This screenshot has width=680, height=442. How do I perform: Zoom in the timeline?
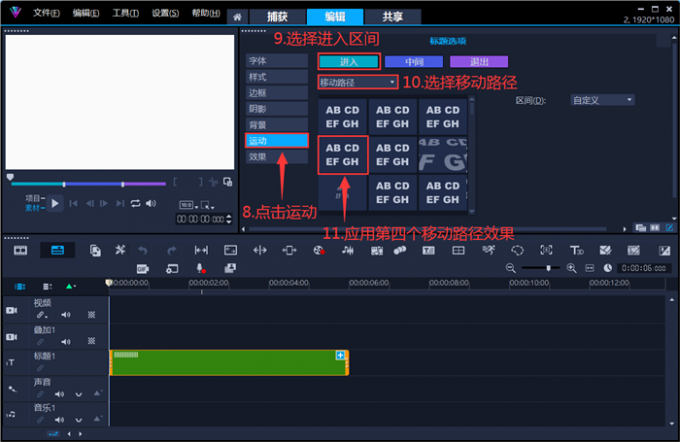[x=572, y=268]
